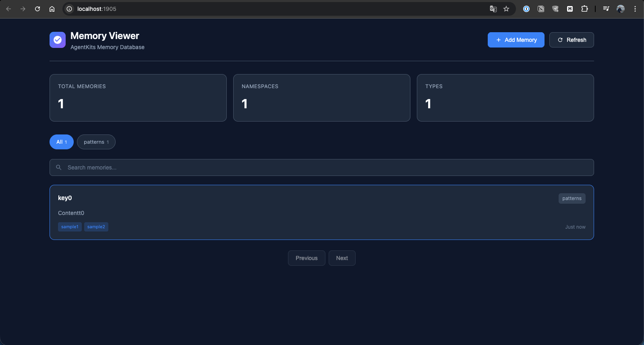The image size is (644, 345).
Task: Click the Add Memory button
Action: (x=516, y=40)
